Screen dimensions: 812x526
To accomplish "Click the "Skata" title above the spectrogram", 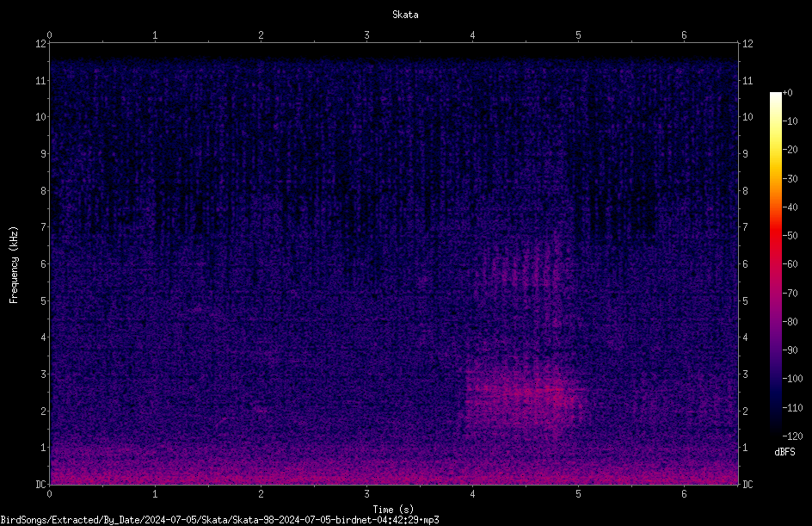I will click(x=405, y=15).
